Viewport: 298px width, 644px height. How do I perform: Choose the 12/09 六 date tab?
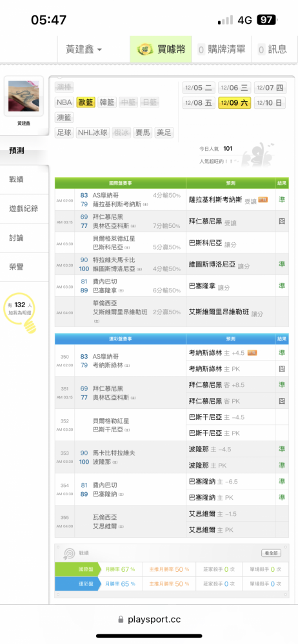pyautogui.click(x=234, y=102)
